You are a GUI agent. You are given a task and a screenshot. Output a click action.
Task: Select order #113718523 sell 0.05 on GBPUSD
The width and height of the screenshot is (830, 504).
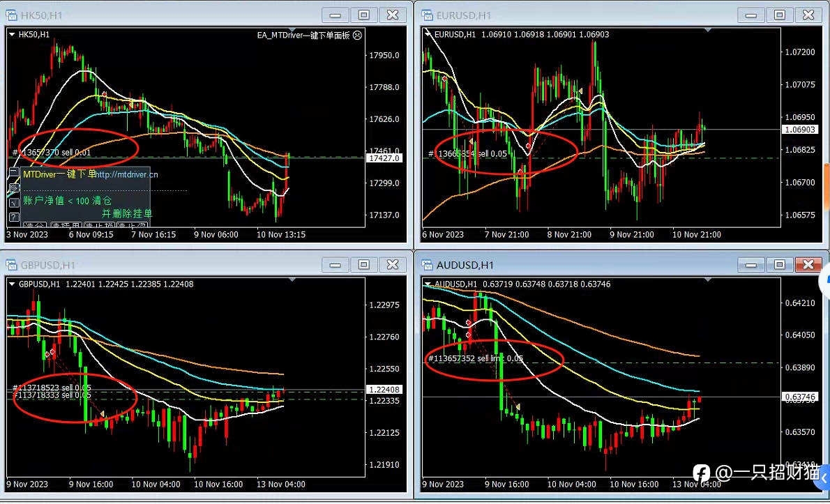pyautogui.click(x=52, y=388)
